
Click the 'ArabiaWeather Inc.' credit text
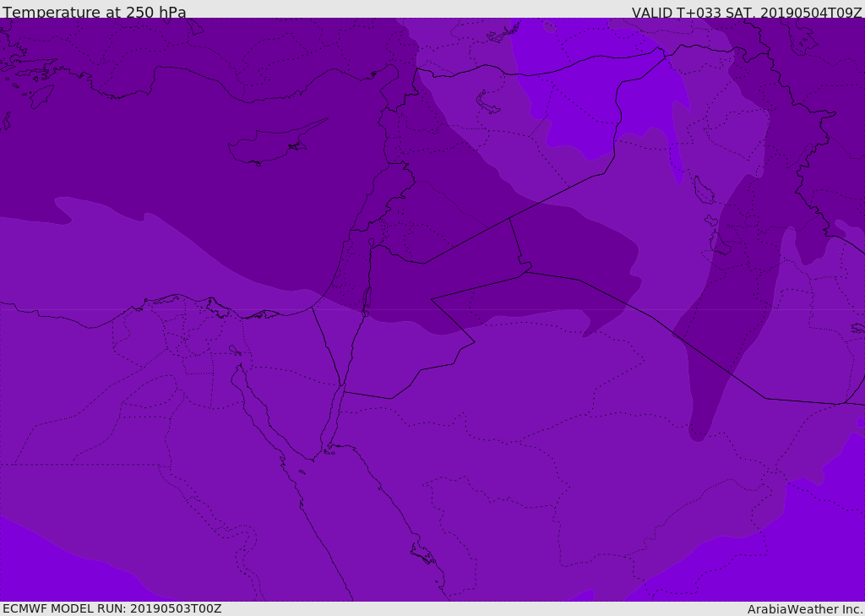805,609
